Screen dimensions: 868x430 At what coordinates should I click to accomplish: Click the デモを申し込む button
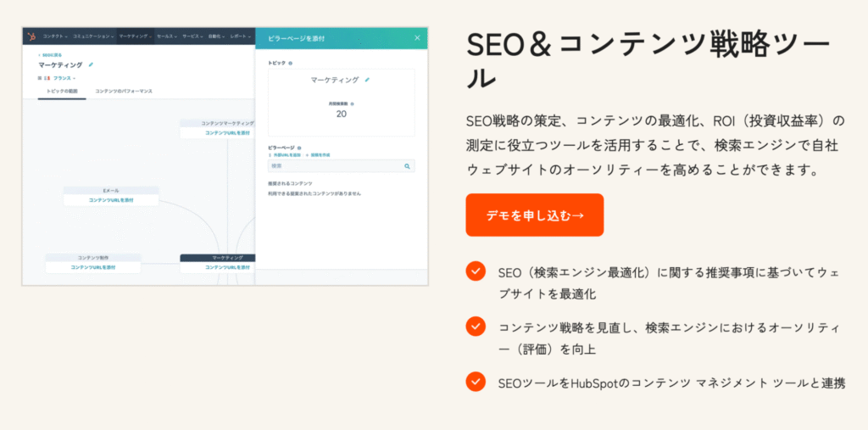click(x=534, y=215)
